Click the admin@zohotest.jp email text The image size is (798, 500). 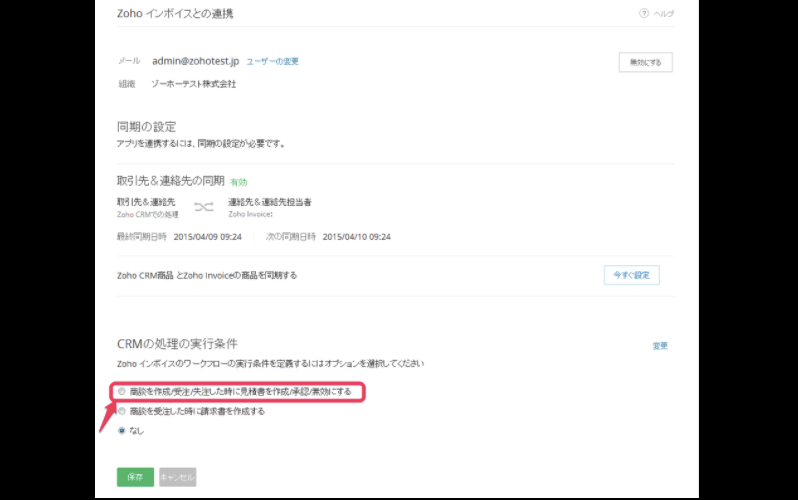pyautogui.click(x=195, y=61)
